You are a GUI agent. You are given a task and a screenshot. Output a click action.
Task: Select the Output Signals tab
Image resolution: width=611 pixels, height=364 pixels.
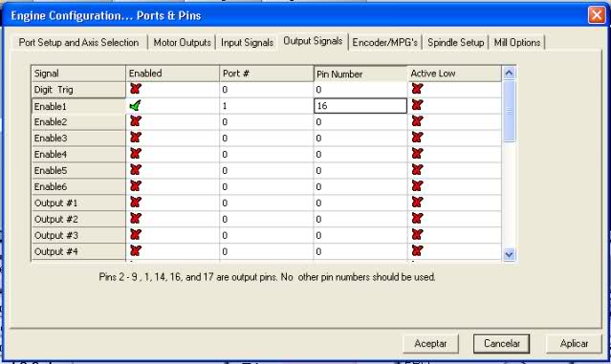click(313, 41)
